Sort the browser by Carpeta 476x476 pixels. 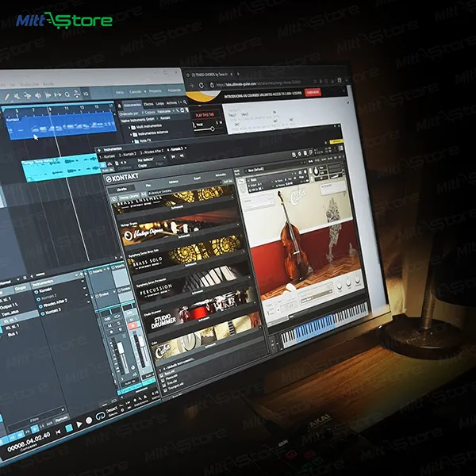[x=150, y=113]
